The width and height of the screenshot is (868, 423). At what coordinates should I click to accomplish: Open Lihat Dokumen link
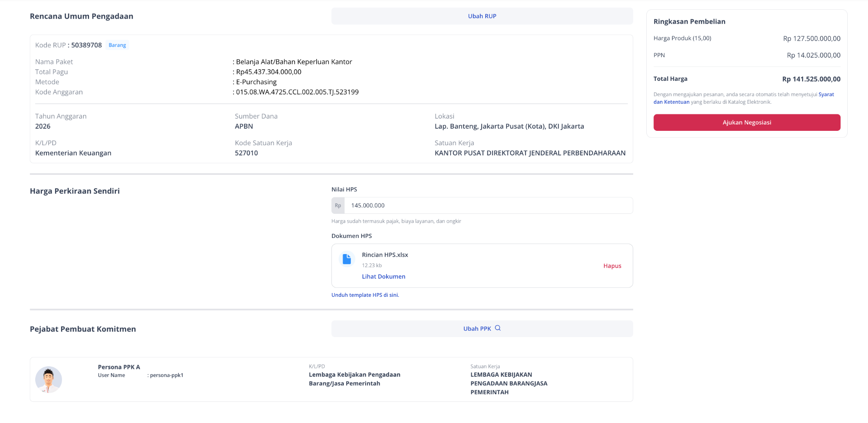tap(384, 276)
